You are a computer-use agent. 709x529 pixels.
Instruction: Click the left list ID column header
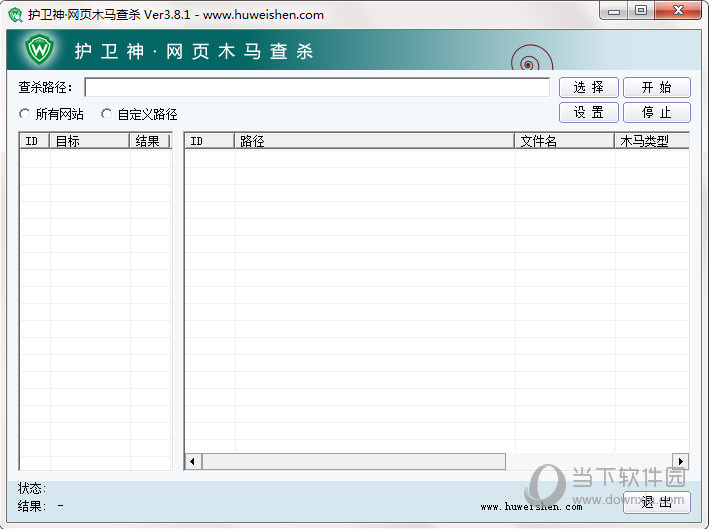35,141
